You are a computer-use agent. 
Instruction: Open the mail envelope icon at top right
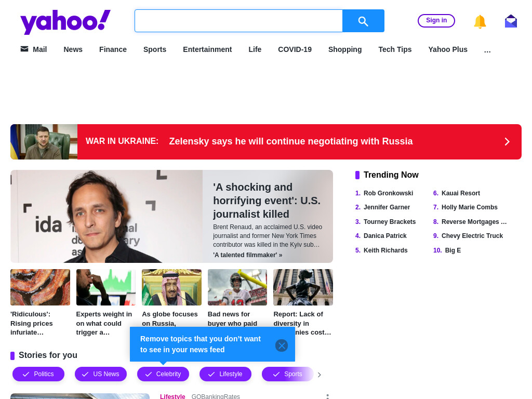coord(511,21)
